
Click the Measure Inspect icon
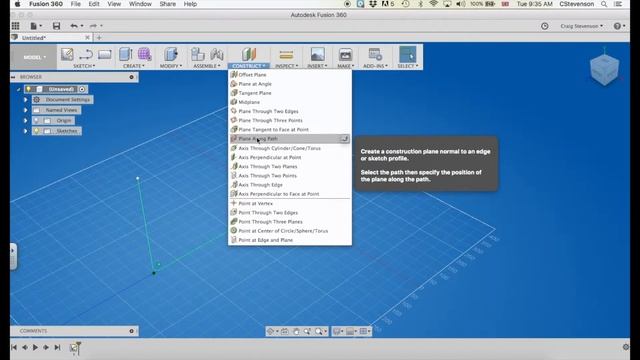[x=286, y=54]
